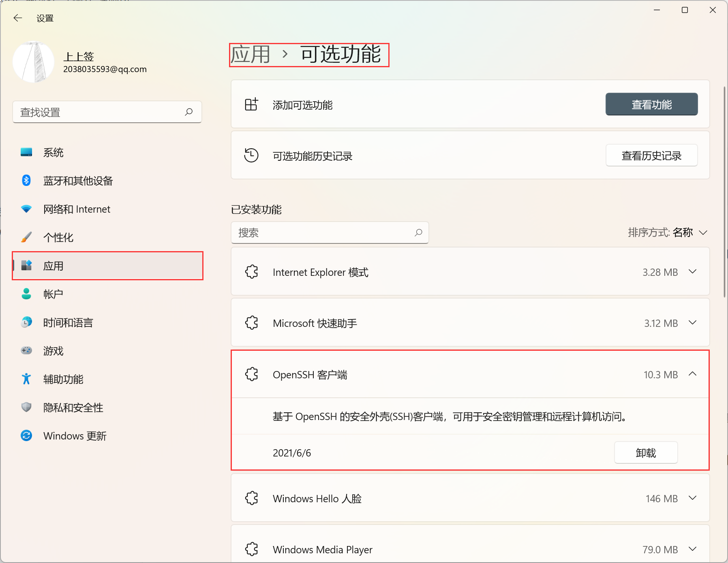The height and width of the screenshot is (563, 728).
Task: Click the 已安装功能 搜索 input field
Action: point(324,232)
